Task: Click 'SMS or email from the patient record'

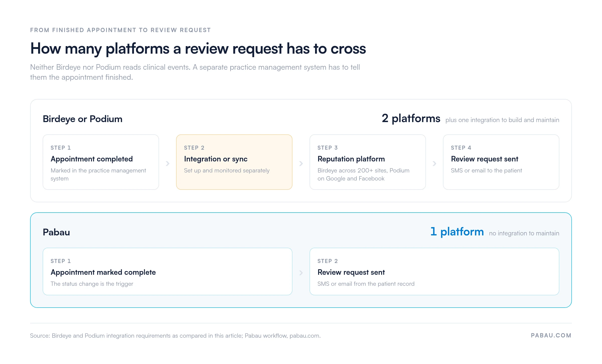Action: click(x=366, y=284)
